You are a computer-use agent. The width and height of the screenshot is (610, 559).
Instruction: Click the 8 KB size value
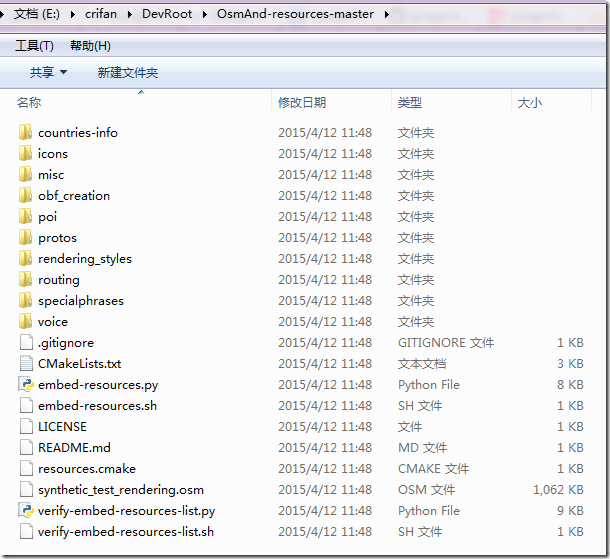(570, 385)
